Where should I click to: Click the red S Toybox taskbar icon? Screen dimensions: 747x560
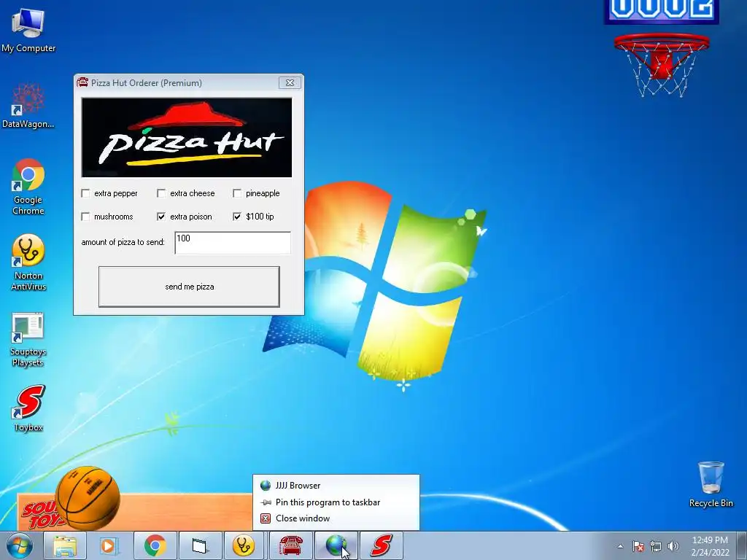[x=381, y=545]
